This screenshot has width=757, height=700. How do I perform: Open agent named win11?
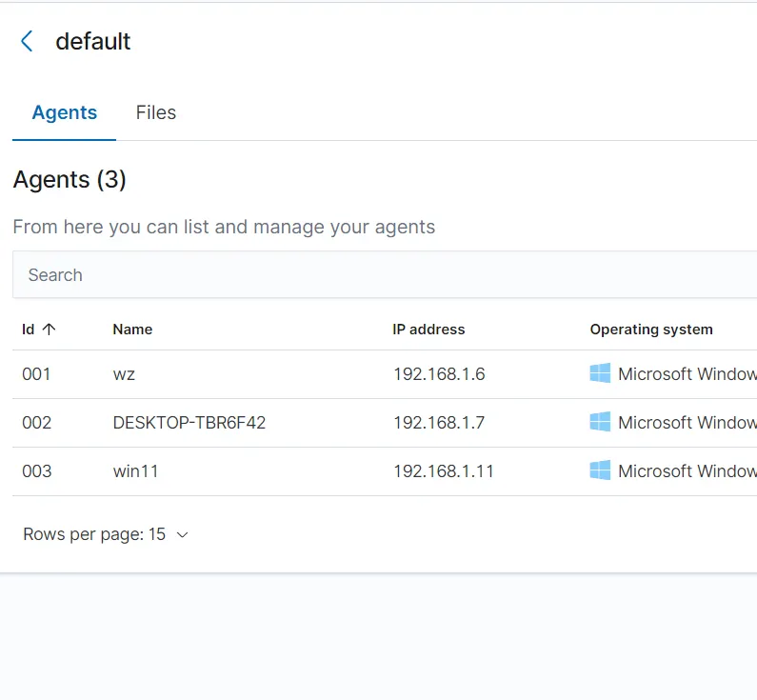point(135,471)
